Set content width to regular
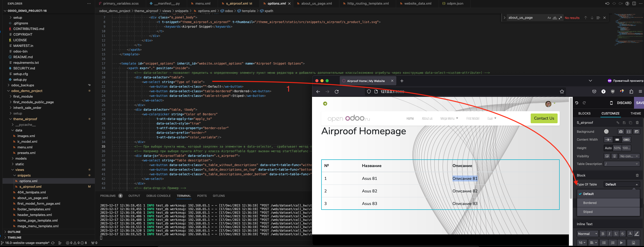This screenshot has width=644, height=247. click(617, 140)
